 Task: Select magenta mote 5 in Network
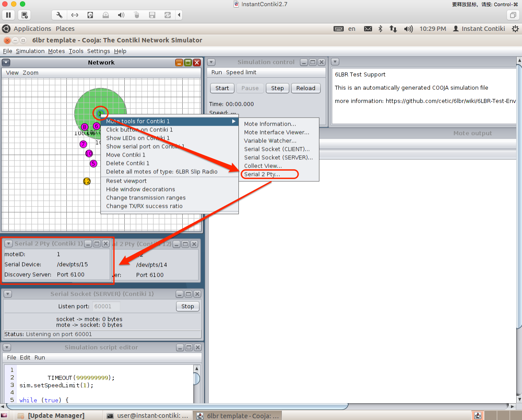tap(93, 164)
